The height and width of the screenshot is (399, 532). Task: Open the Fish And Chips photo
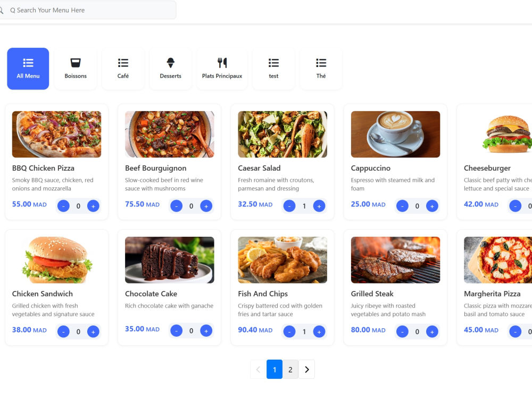point(282,260)
